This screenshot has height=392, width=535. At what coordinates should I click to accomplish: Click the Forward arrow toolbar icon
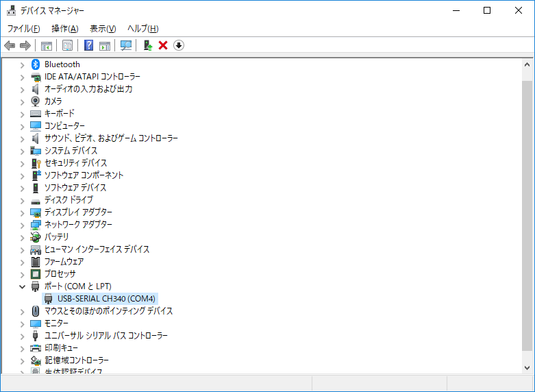25,45
